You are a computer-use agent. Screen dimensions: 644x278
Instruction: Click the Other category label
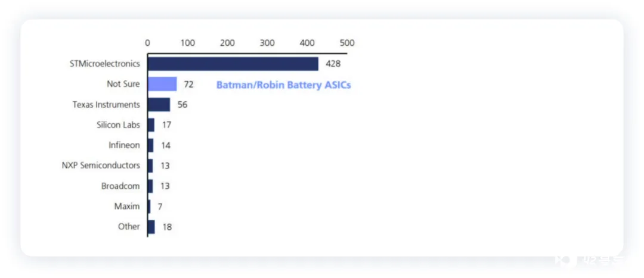[x=129, y=227]
